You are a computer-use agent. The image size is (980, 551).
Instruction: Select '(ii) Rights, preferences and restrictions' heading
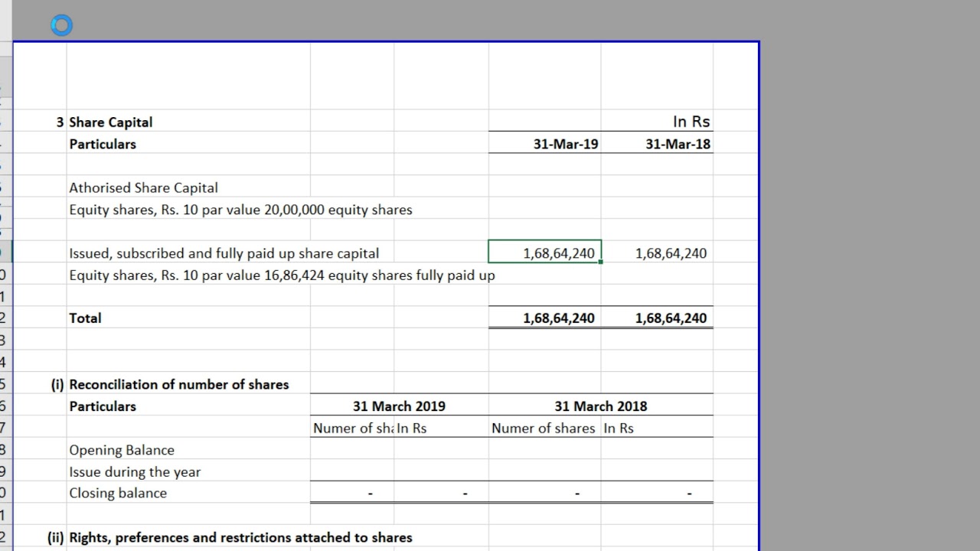click(230, 537)
